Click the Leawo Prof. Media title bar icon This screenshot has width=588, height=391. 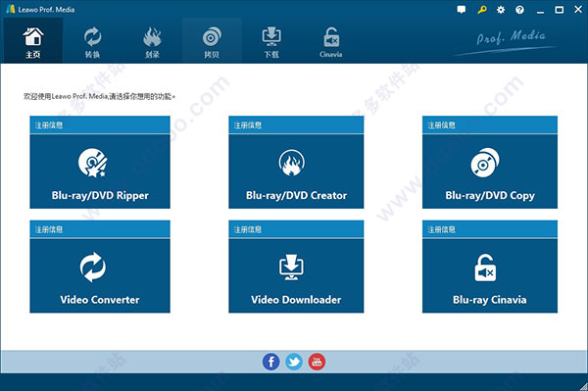tap(10, 10)
